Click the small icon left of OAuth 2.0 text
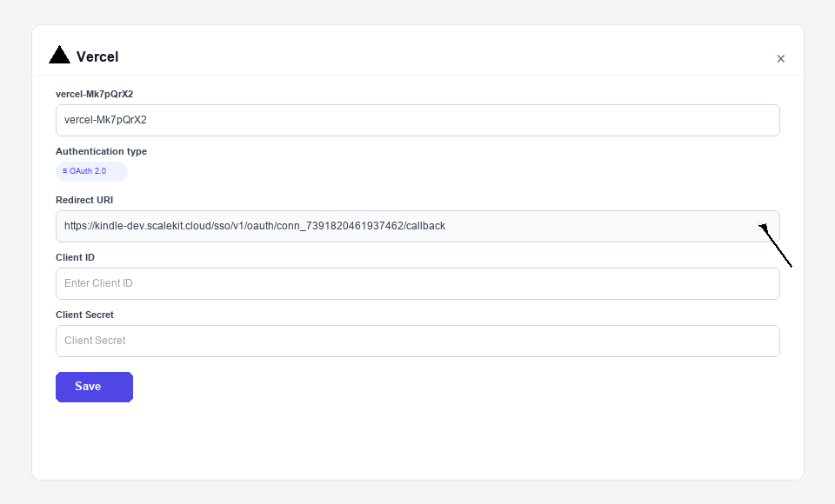This screenshot has height=504, width=835. 63,171
